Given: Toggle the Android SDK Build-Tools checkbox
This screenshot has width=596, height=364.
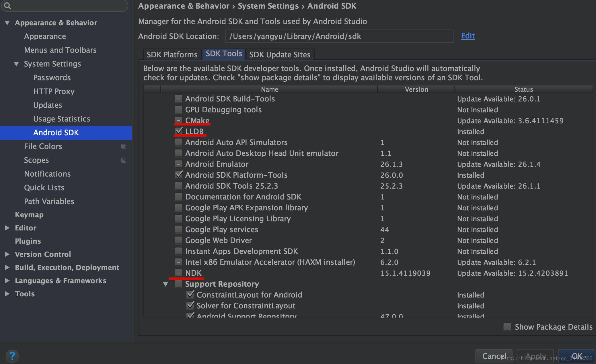Looking at the screenshot, I should (x=178, y=99).
